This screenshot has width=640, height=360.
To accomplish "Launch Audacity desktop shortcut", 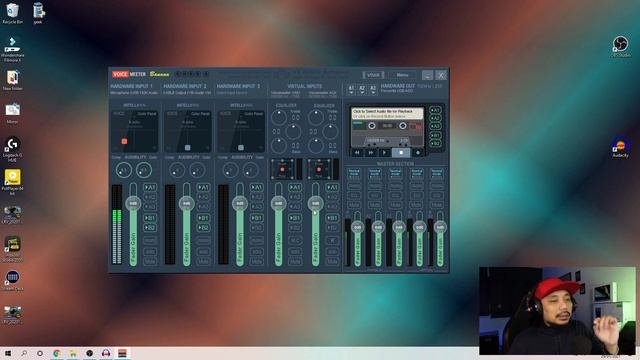I will pos(620,147).
